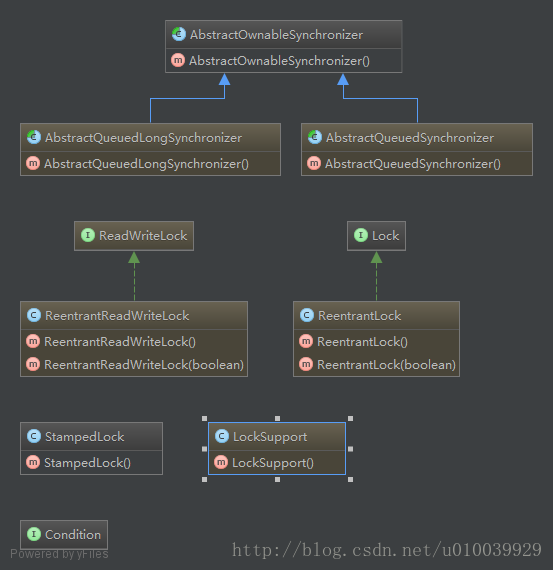Click the top-left selection handle of LockSupport
This screenshot has height=570, width=553.
204,418
